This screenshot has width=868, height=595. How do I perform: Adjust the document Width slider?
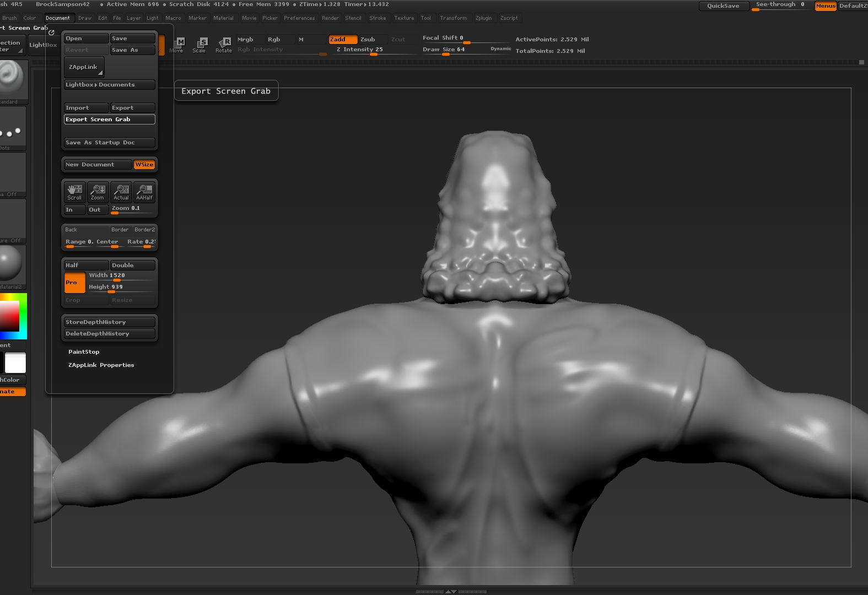(x=121, y=277)
